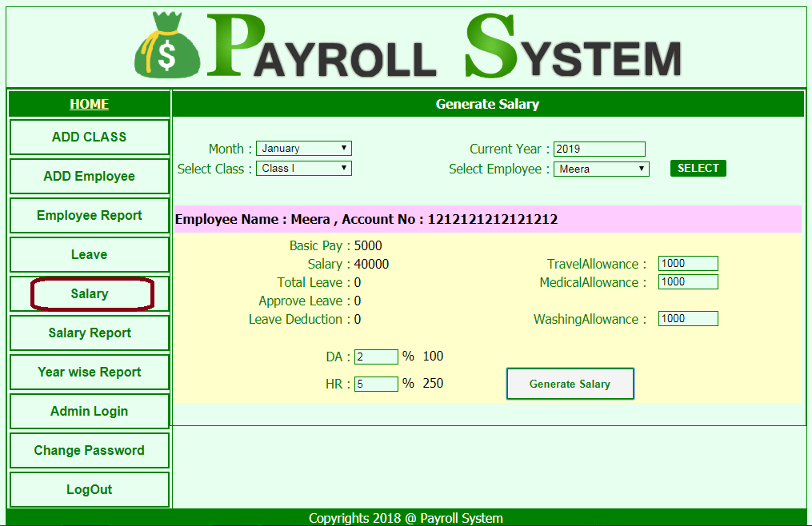Open the HOME link
The height and width of the screenshot is (526, 812).
[x=89, y=104]
